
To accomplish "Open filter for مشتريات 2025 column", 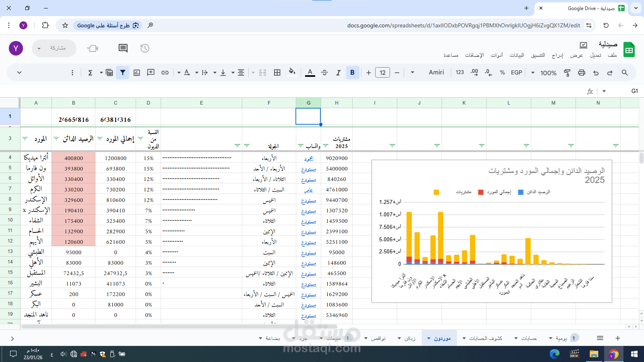I will tap(326, 146).
